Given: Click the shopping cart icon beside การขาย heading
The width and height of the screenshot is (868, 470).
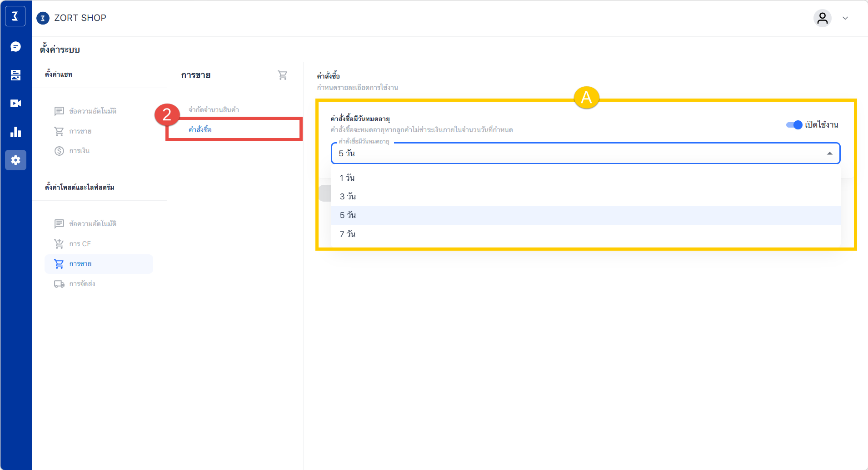Looking at the screenshot, I should click(x=282, y=75).
